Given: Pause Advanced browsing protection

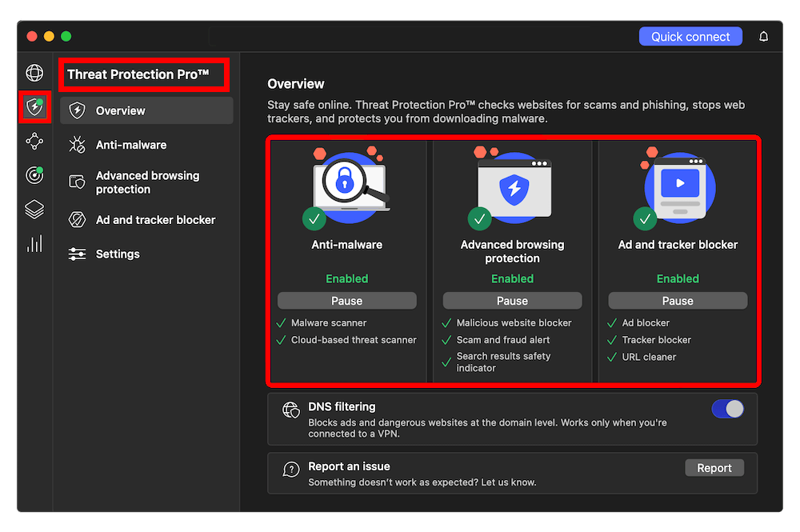Looking at the screenshot, I should pos(512,301).
